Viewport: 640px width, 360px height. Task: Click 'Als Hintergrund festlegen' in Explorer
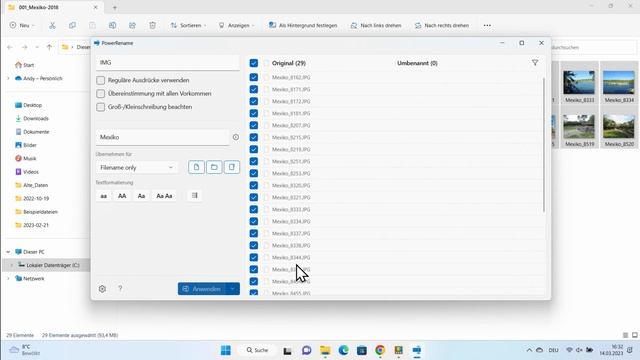click(303, 25)
